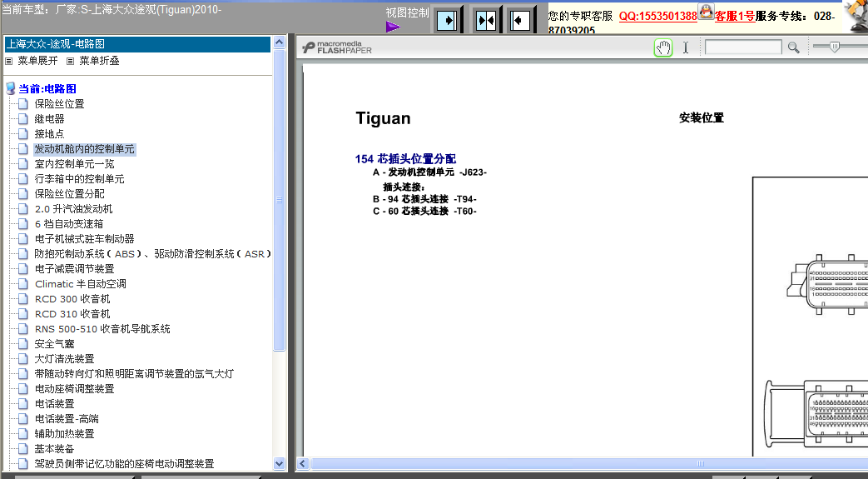This screenshot has height=479, width=868.
Task: Open 电子机械式驻车制动器 entry
Action: pos(84,238)
